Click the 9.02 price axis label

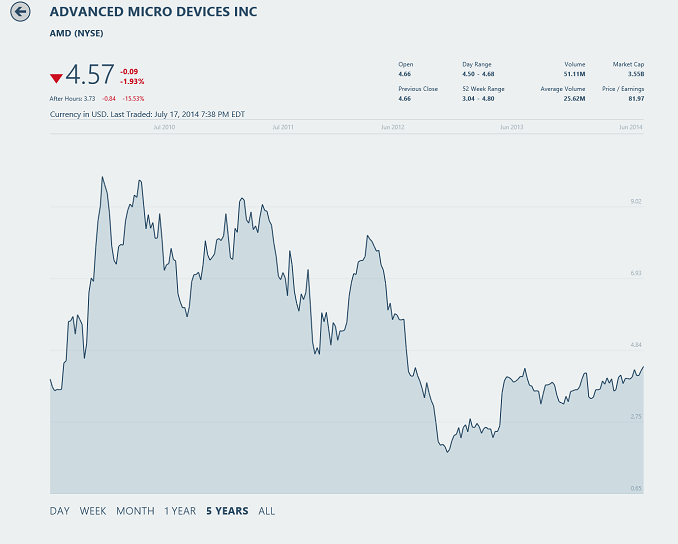tap(636, 202)
